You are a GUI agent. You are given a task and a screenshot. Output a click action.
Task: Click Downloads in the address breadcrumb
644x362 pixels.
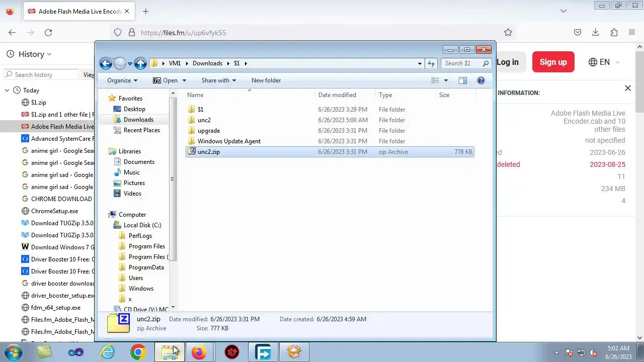point(207,63)
